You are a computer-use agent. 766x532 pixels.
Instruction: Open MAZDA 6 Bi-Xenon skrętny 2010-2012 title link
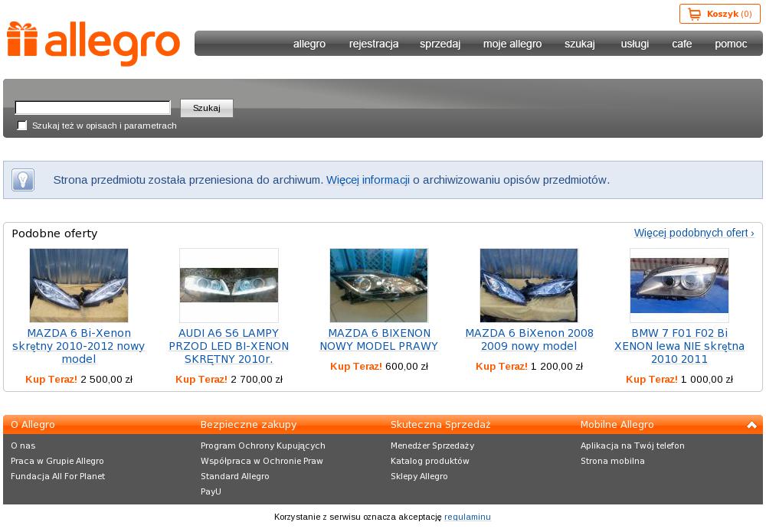(x=79, y=346)
